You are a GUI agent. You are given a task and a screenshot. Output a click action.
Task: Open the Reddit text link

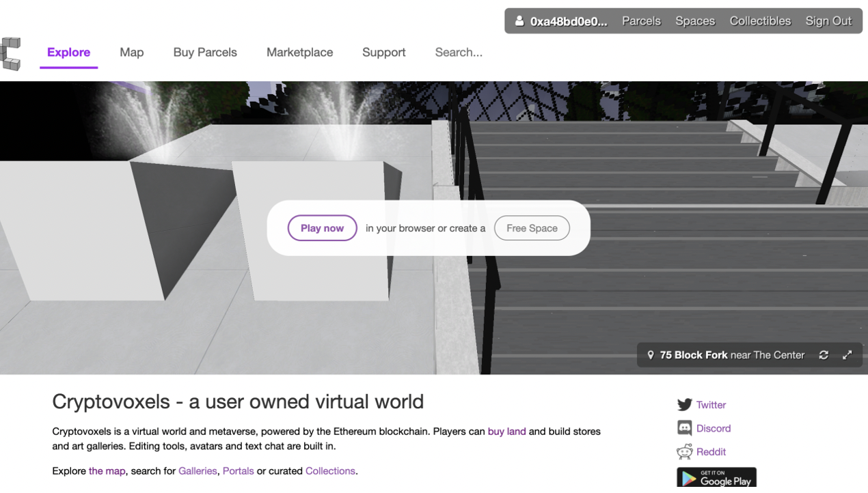point(711,452)
